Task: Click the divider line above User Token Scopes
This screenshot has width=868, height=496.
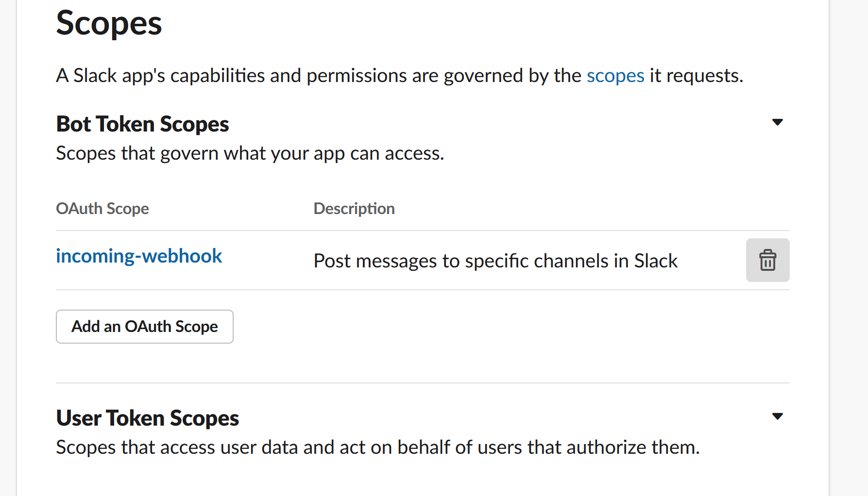Action: click(x=423, y=383)
